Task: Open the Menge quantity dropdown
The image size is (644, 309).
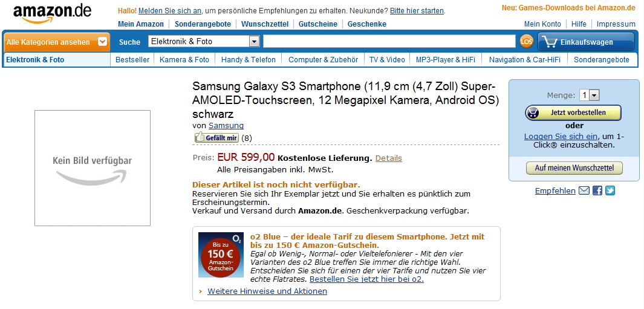Action: 594,95
